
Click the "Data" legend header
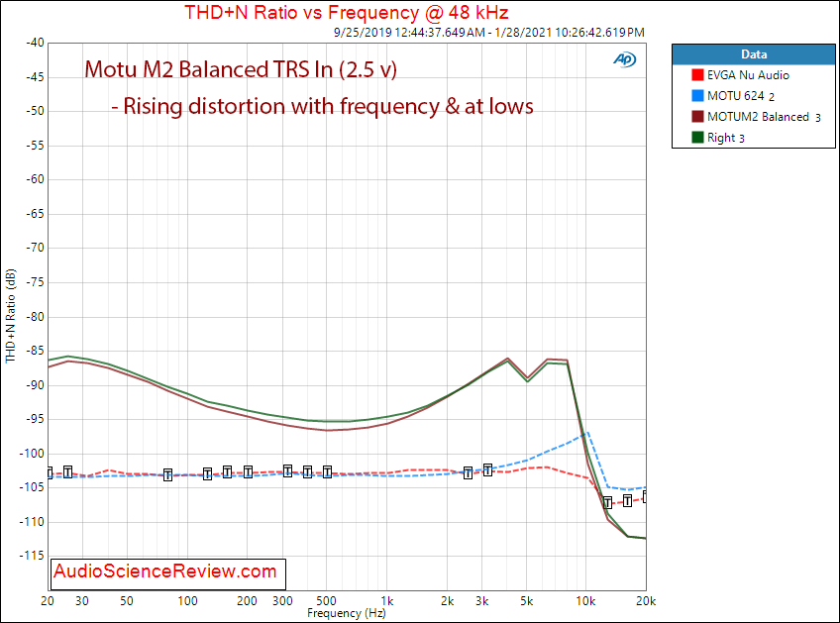pos(754,54)
